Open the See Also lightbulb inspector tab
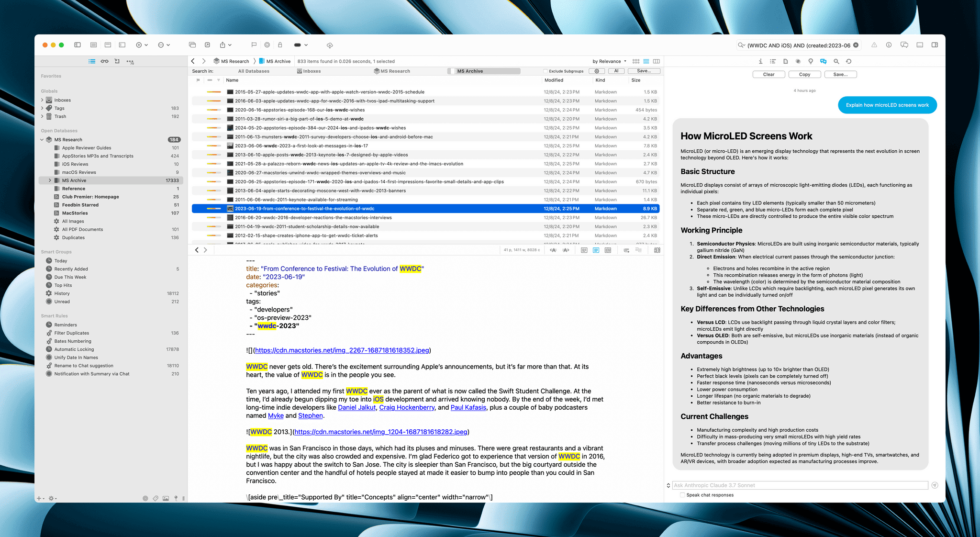The height and width of the screenshot is (537, 980). click(x=811, y=61)
